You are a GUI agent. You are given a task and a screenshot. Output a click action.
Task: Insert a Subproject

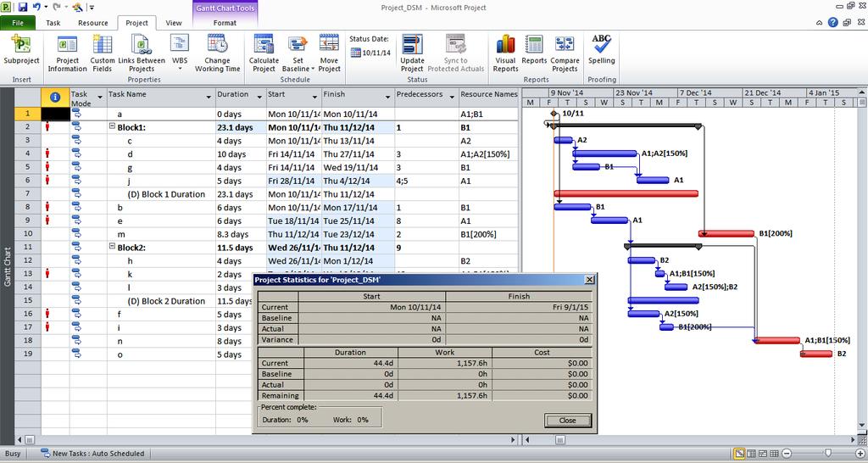point(21,52)
